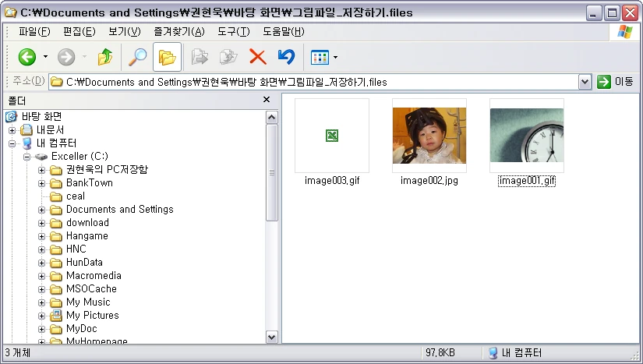643x364 pixels.
Task: Select the Documents and Settings label
Action: [x=120, y=210]
